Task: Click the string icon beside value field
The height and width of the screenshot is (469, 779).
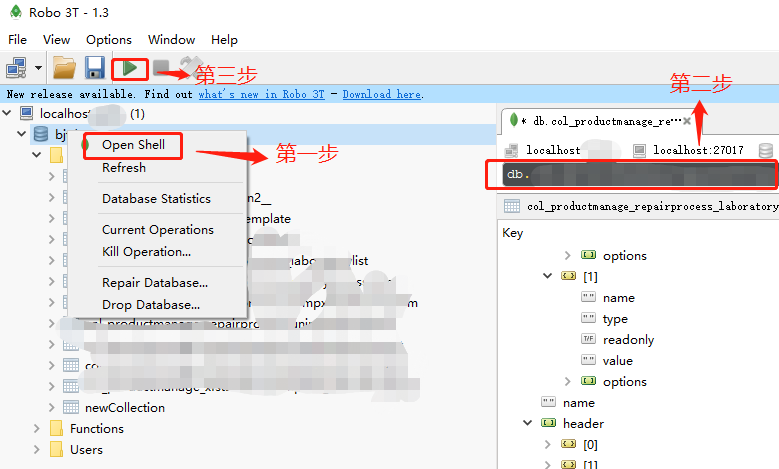Action: (x=588, y=360)
